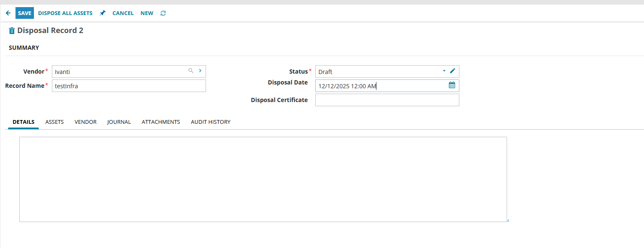The image size is (644, 248).
Task: Open Vendor record via chevron arrow
Action: [x=200, y=71]
